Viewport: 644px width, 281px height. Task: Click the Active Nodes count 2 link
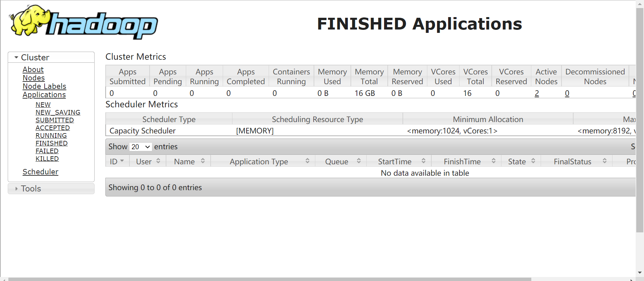(537, 93)
